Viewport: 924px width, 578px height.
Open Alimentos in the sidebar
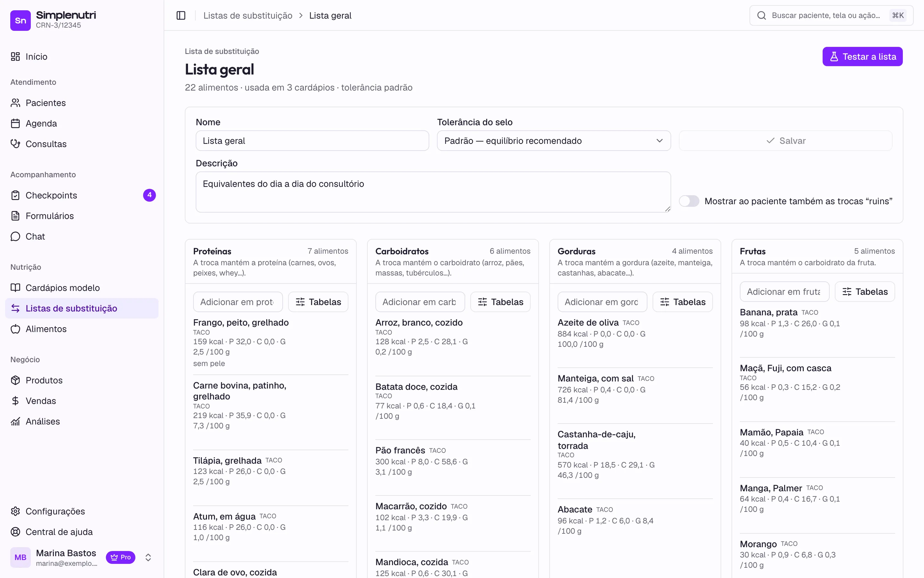82,329
